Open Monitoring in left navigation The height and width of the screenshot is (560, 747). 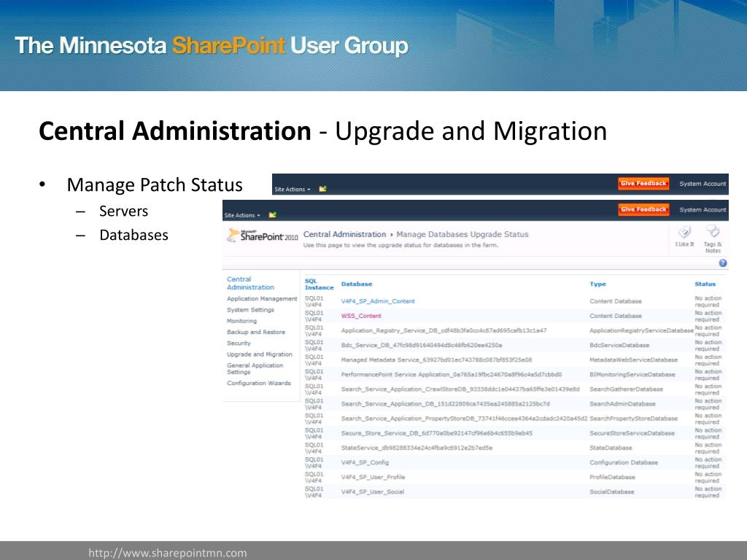click(x=241, y=321)
